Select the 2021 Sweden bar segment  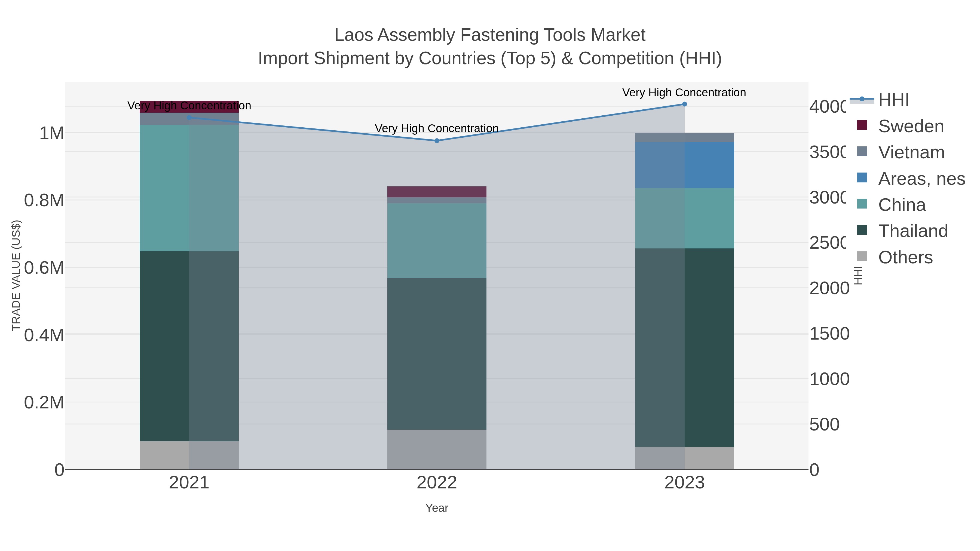189,107
